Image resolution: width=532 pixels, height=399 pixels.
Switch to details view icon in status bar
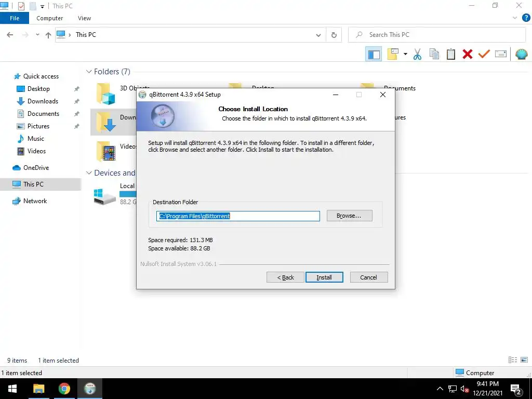pos(513,360)
